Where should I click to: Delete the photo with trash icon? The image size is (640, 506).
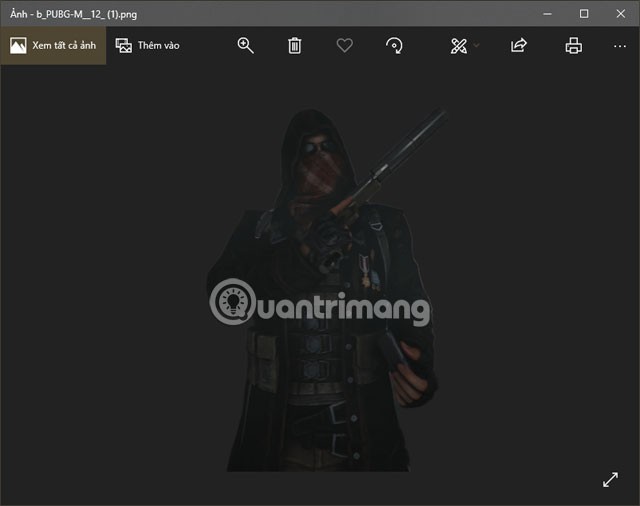pyautogui.click(x=295, y=45)
